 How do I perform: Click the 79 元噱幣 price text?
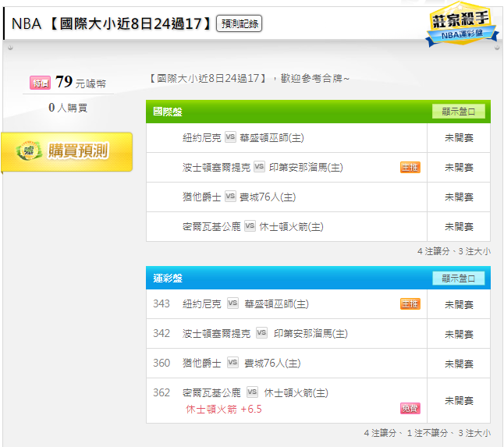pos(80,82)
